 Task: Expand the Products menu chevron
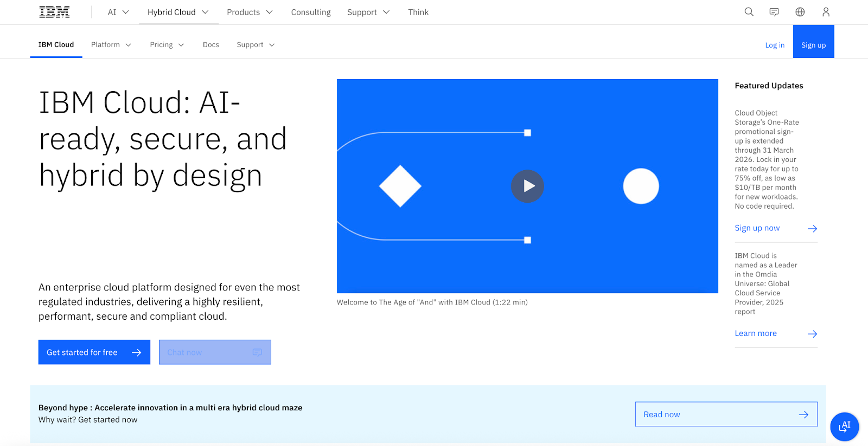pos(269,12)
